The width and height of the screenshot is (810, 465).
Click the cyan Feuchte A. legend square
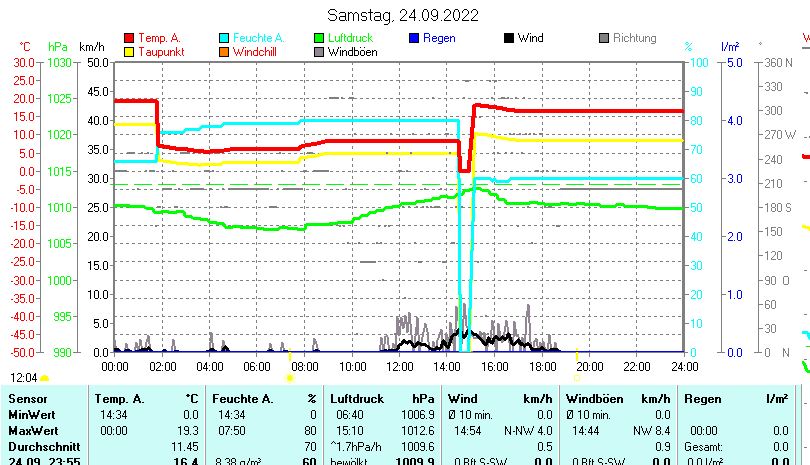point(224,39)
